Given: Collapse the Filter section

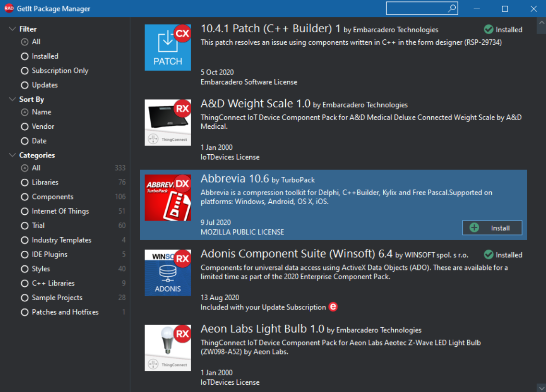Looking at the screenshot, I should click(12, 29).
